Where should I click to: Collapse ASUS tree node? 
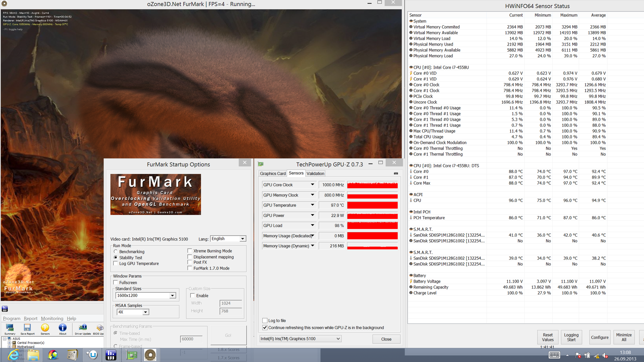coord(5,339)
